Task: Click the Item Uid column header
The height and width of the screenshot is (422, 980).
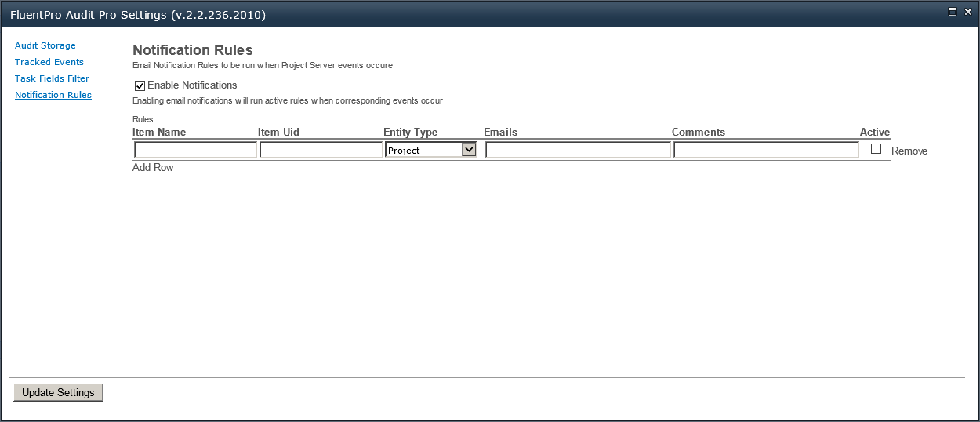Action: pos(278,132)
